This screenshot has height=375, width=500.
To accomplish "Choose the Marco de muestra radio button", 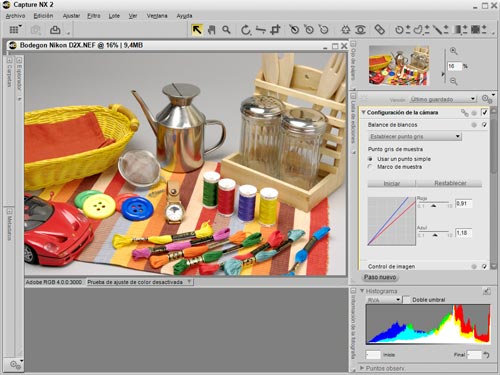I will [x=370, y=167].
